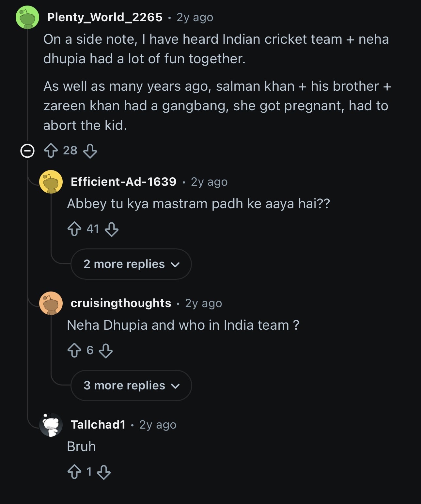Upvote cruisingthoughts' comment

(x=74, y=350)
